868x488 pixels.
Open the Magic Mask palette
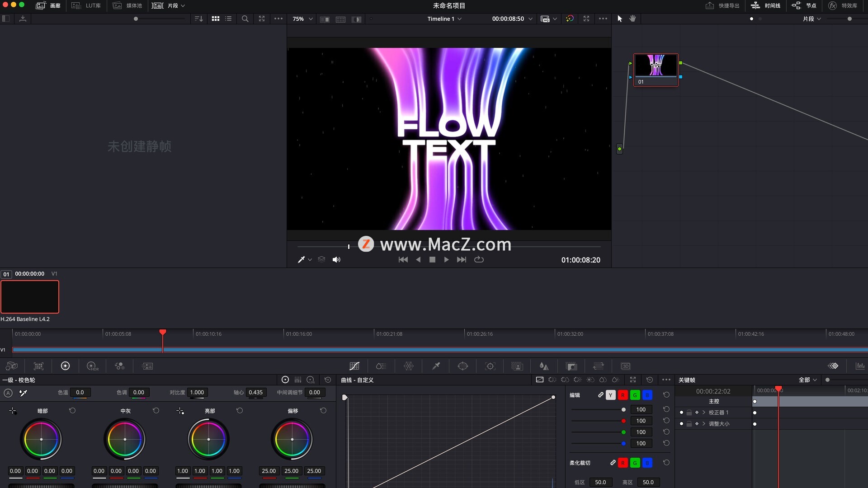[517, 366]
